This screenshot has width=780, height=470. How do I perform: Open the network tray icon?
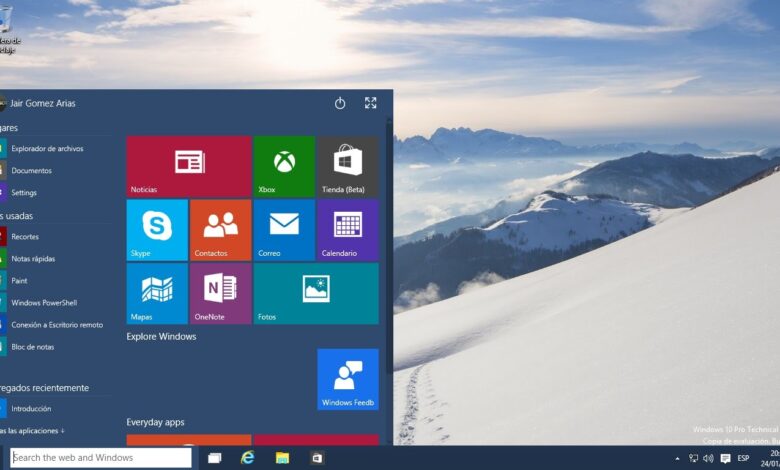click(693, 458)
